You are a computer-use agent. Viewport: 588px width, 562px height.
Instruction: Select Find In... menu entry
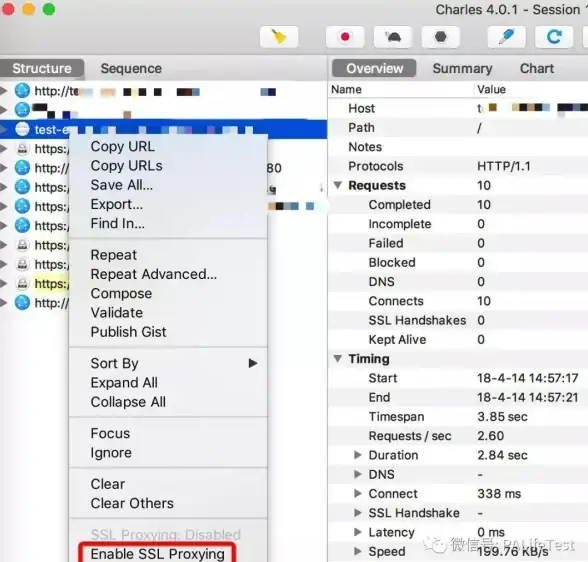tap(168, 223)
